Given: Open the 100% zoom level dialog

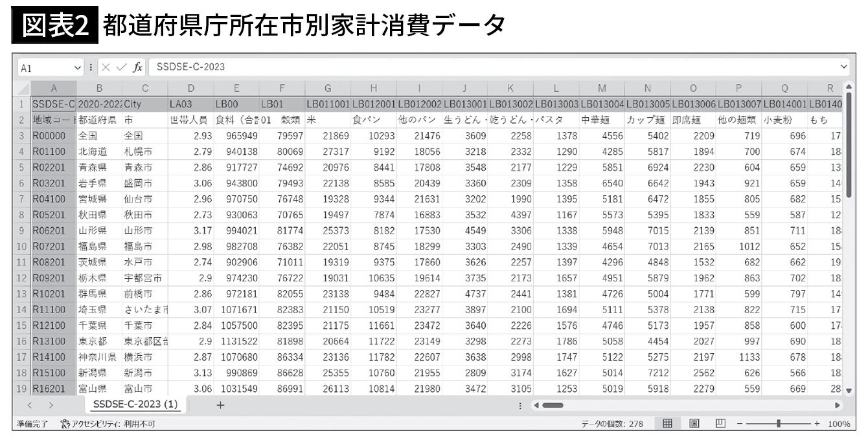Looking at the screenshot, I should click(839, 424).
